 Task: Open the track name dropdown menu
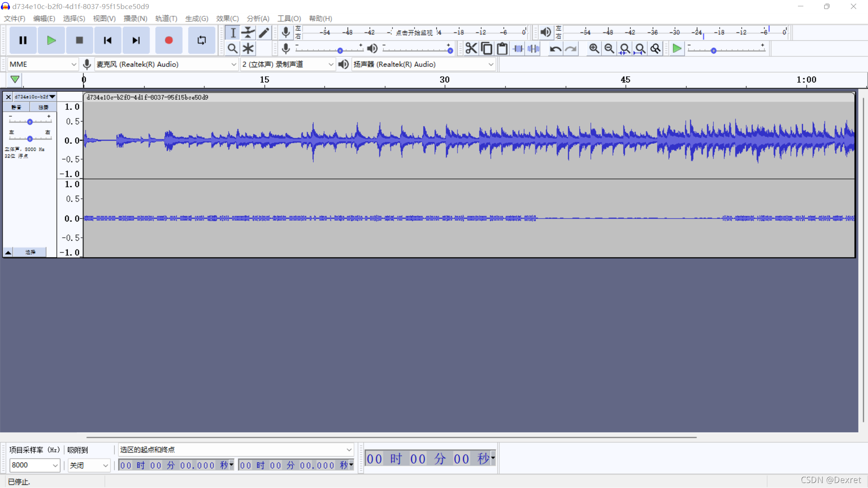[x=34, y=97]
